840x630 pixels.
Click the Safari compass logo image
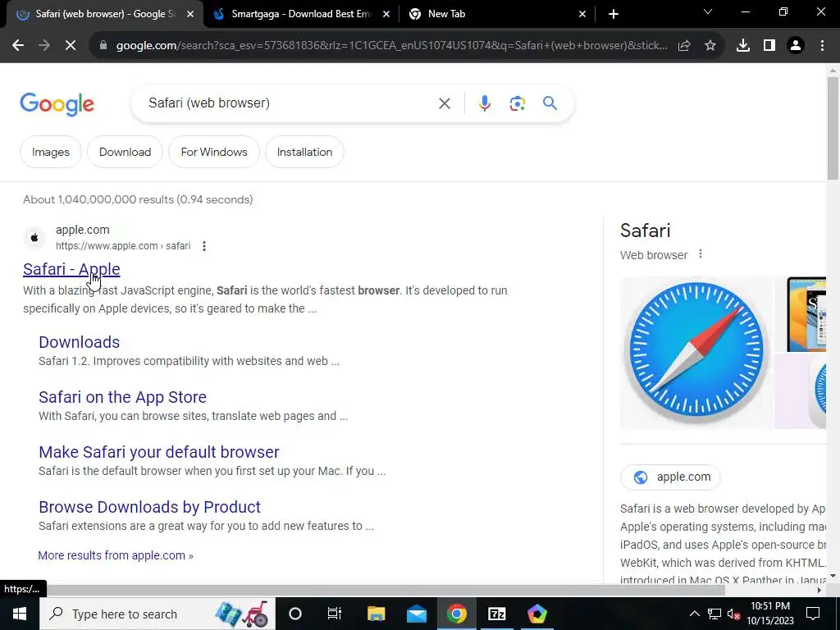(696, 353)
